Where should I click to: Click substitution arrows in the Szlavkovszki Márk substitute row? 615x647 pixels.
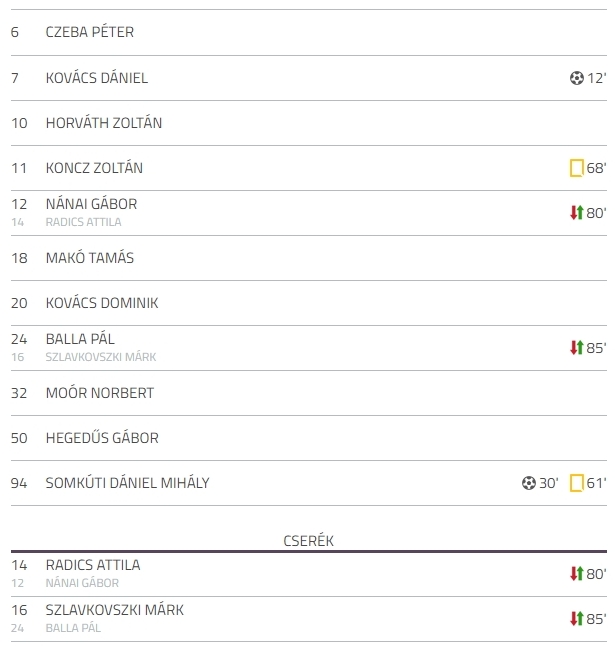577,619
